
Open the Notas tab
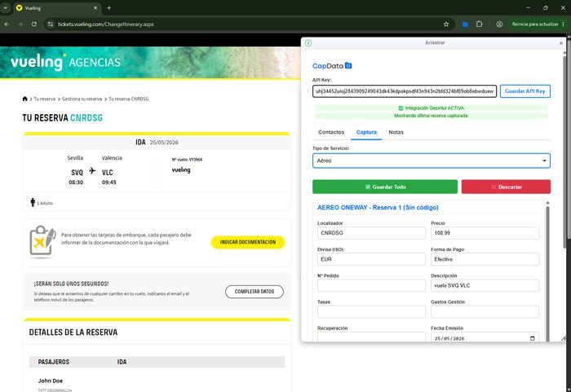[x=396, y=132]
